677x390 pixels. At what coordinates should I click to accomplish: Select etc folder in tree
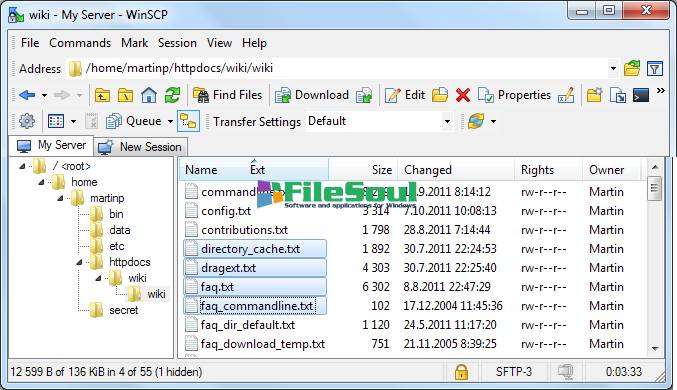coord(117,246)
